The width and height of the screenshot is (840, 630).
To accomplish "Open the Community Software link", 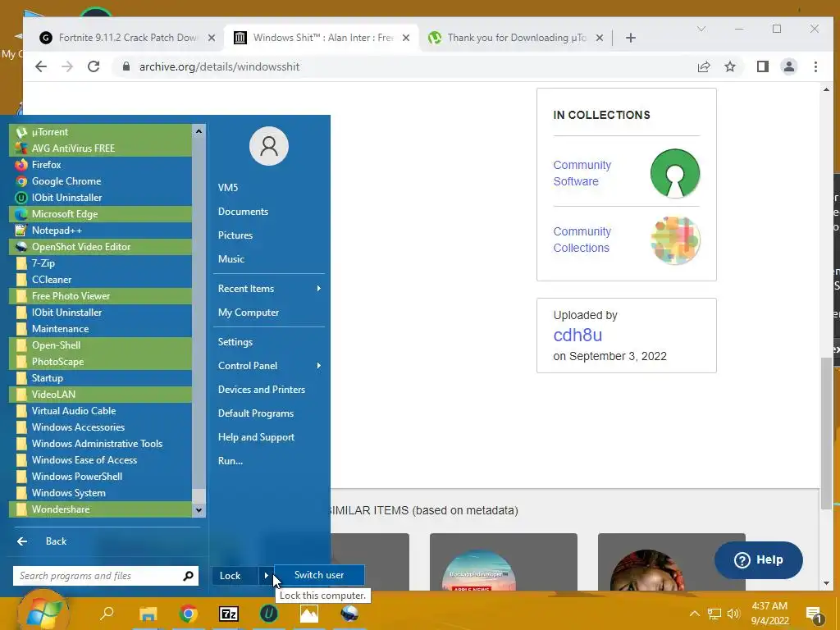I will [582, 173].
